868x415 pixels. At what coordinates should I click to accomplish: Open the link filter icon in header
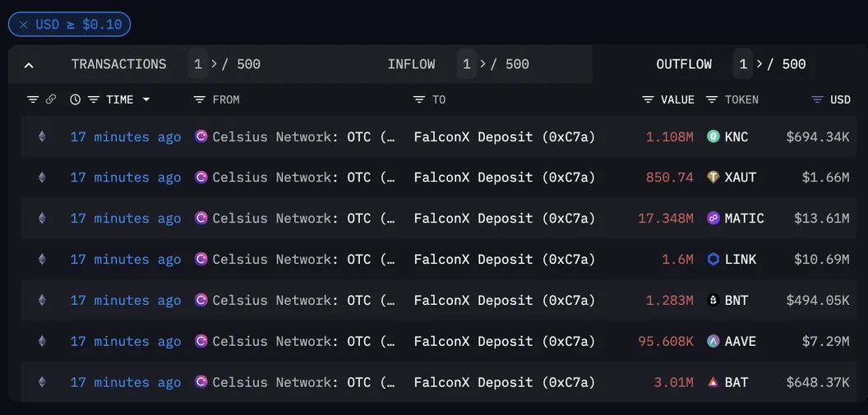51,99
